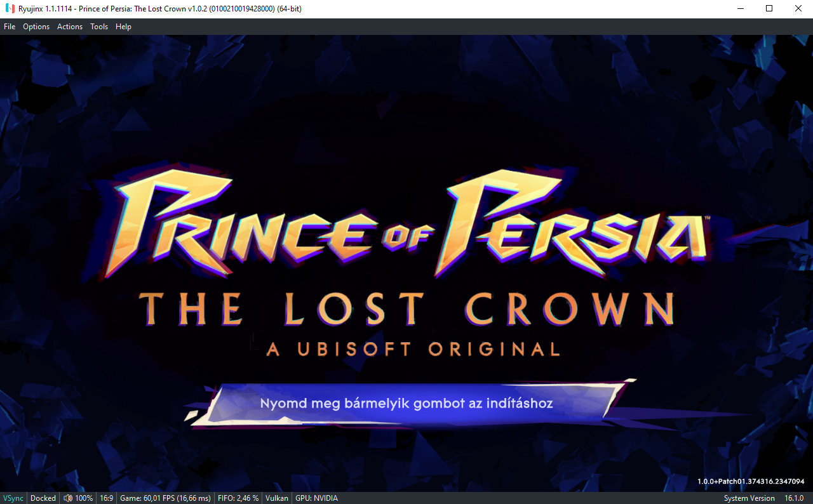Maximize the Ryujinx window
Screen dimensions: 813x504
[769, 8]
